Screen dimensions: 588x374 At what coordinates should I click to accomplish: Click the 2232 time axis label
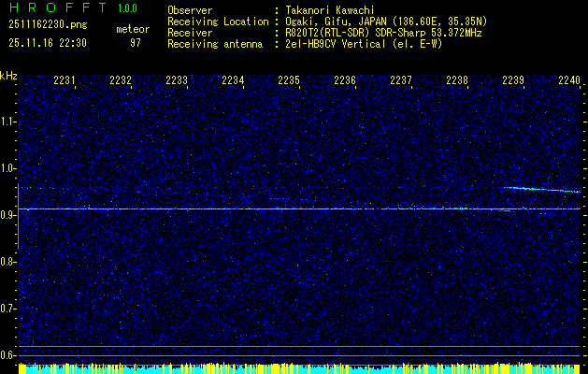pyautogui.click(x=121, y=79)
